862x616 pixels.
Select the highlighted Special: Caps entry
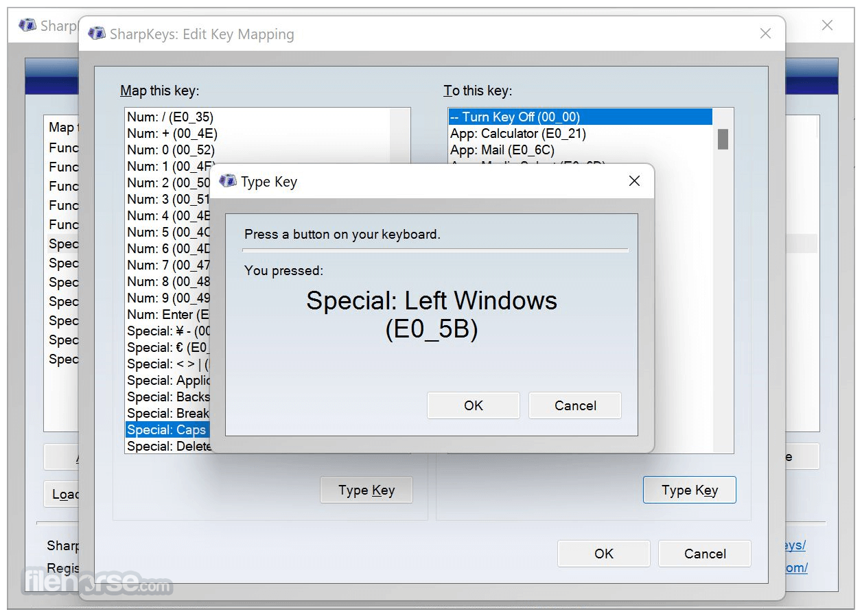[168, 430]
